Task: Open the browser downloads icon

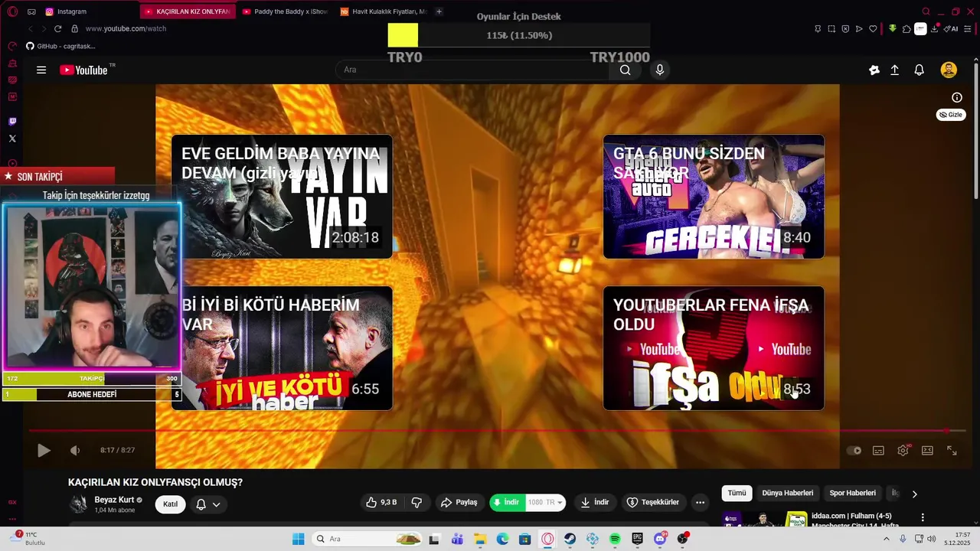Action: 935,29
